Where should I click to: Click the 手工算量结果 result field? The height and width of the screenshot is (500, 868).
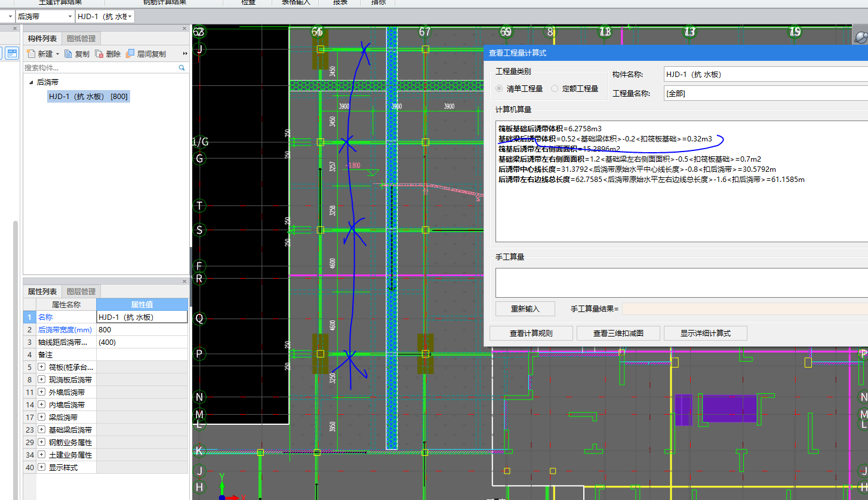point(744,309)
